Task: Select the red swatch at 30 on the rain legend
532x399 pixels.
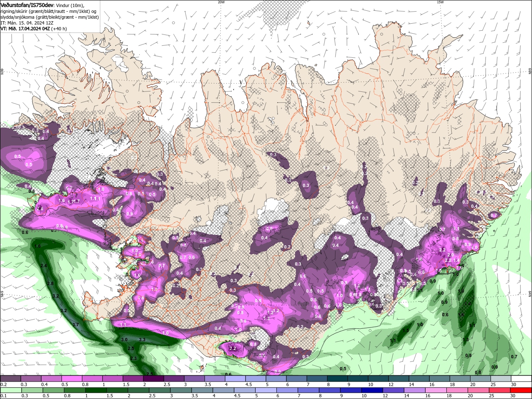Action: coord(521,390)
